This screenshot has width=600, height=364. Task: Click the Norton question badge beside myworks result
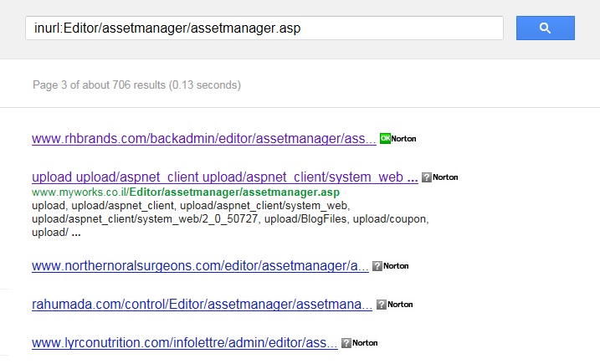click(427, 177)
